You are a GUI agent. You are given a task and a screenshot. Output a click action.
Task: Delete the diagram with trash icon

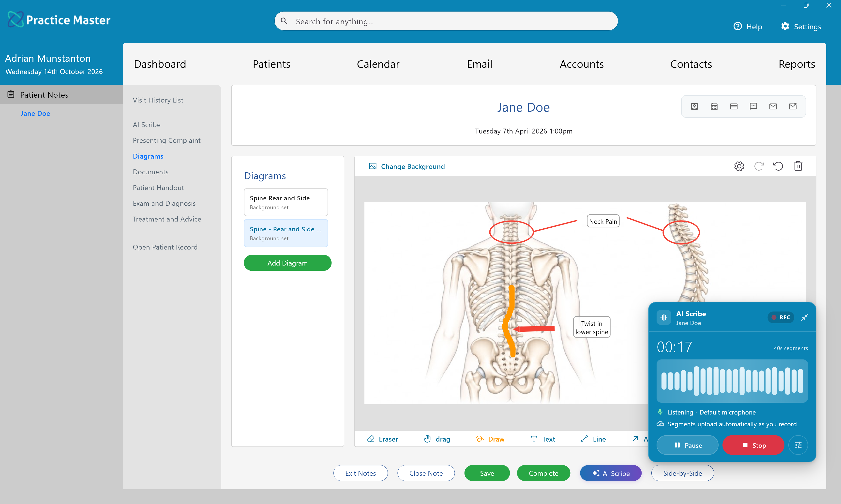(x=798, y=166)
